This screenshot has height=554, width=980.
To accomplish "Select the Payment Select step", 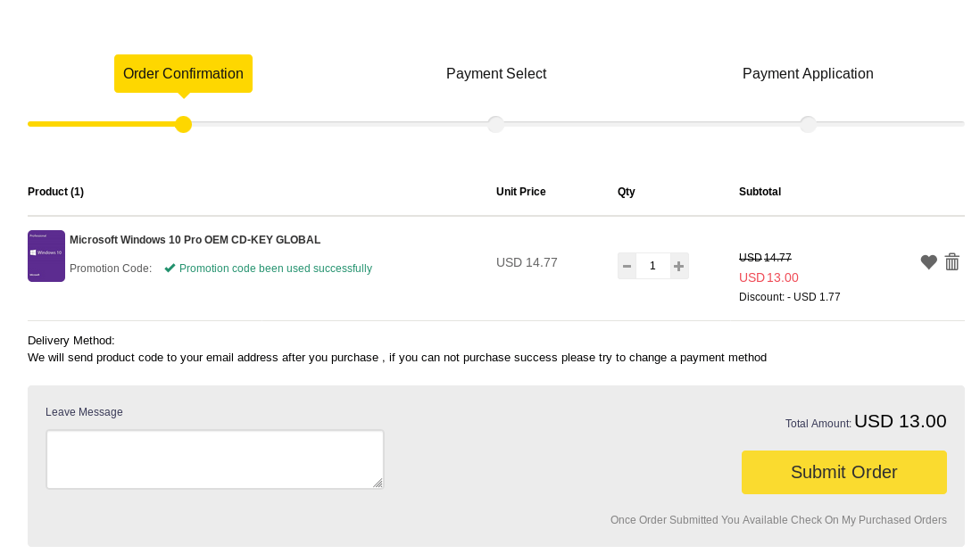I will [496, 74].
